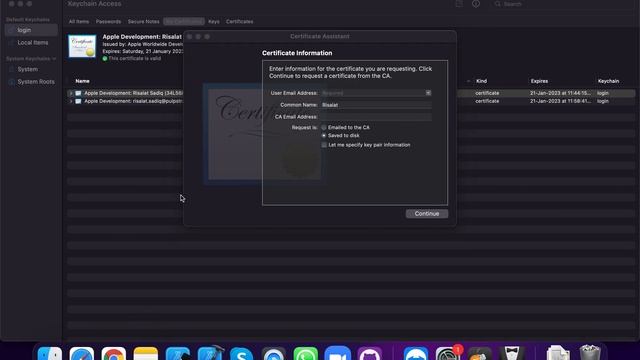This screenshot has height=360, width=640.
Task: Close the Certificate Assistant window
Action: 189,37
